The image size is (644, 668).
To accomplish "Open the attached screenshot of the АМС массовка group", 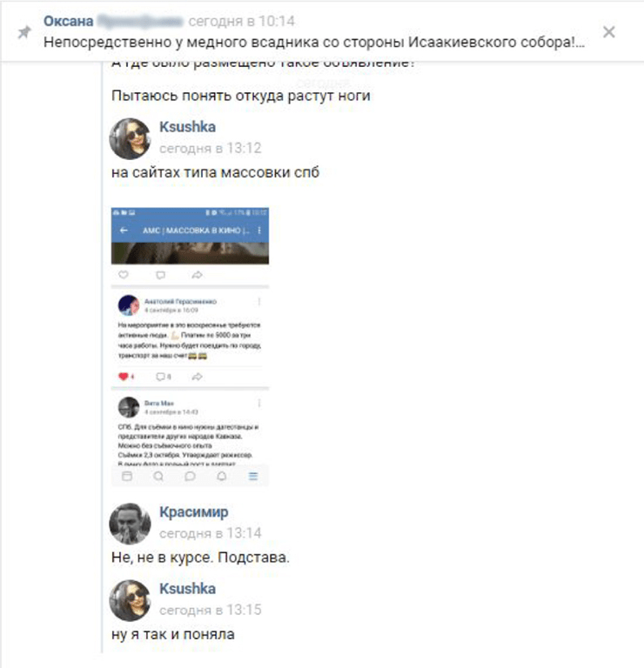I will coord(190,346).
